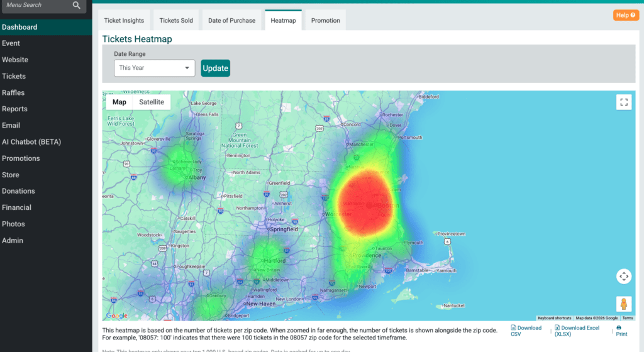Switch to the Ticket Insights tab

[124, 21]
